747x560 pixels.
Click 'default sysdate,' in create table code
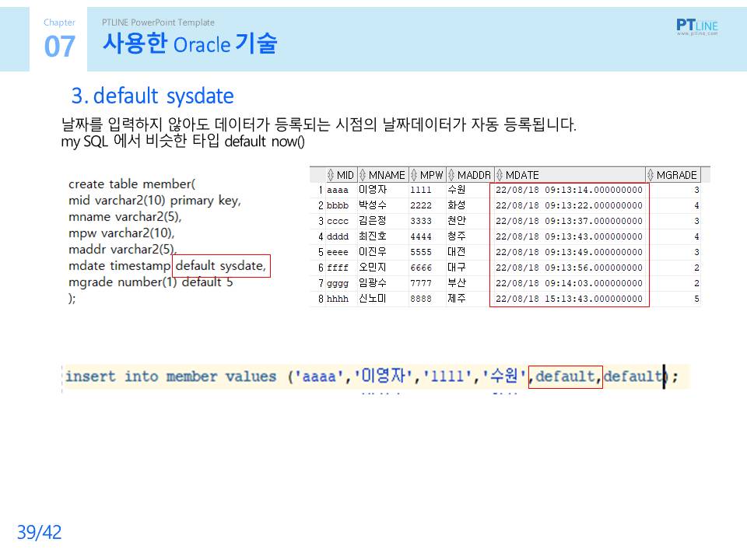click(220, 266)
